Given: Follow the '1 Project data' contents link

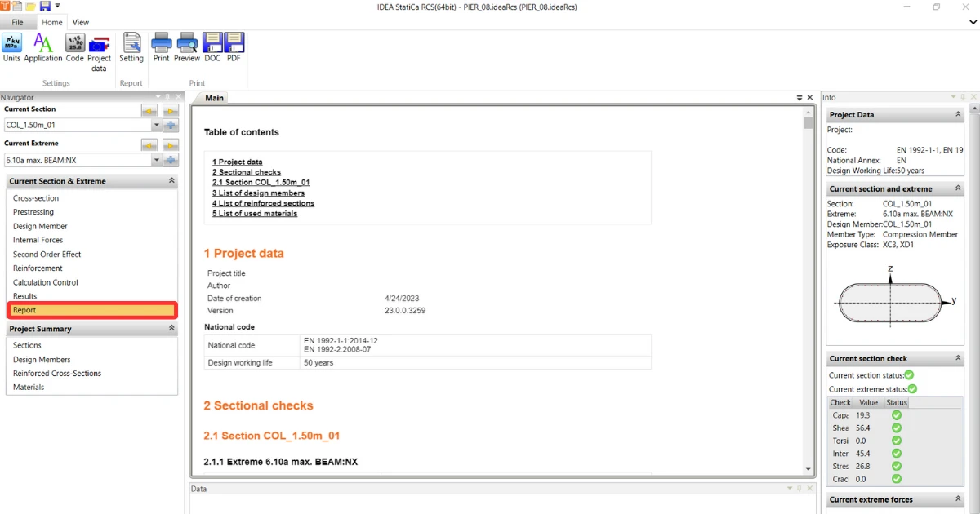Looking at the screenshot, I should pyautogui.click(x=238, y=162).
